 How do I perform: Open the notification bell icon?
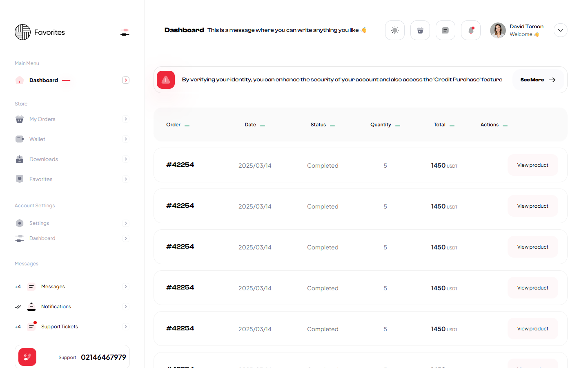point(470,30)
